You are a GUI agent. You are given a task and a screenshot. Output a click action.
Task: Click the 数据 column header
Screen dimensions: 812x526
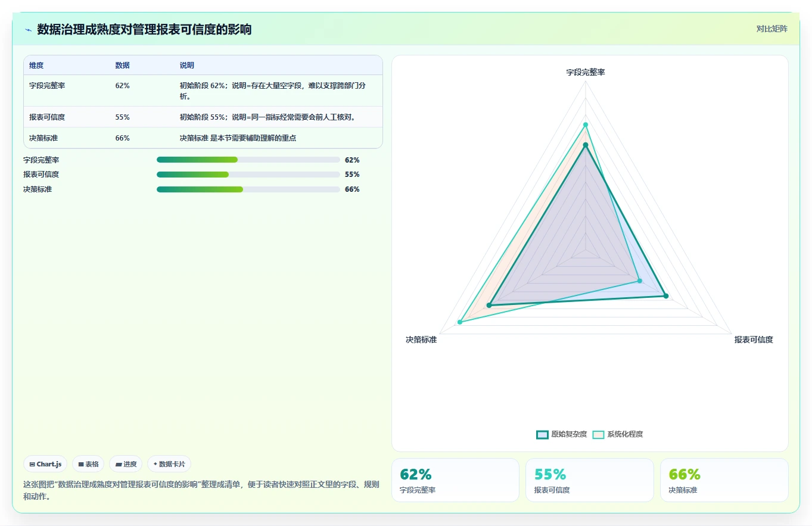(122, 66)
